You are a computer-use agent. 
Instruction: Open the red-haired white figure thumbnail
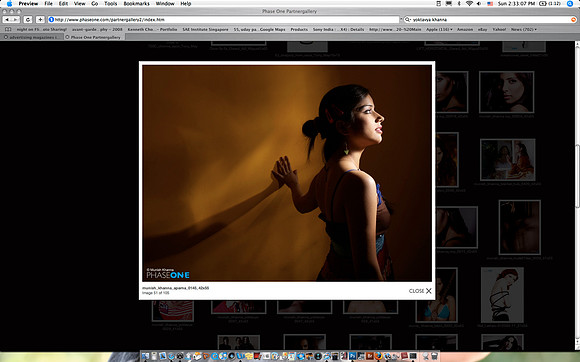point(502,295)
